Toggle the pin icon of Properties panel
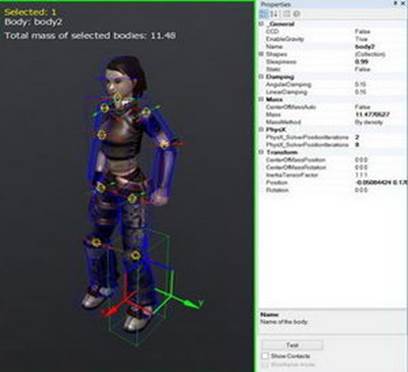Screen dimensions: 408x372 click(x=395, y=3)
